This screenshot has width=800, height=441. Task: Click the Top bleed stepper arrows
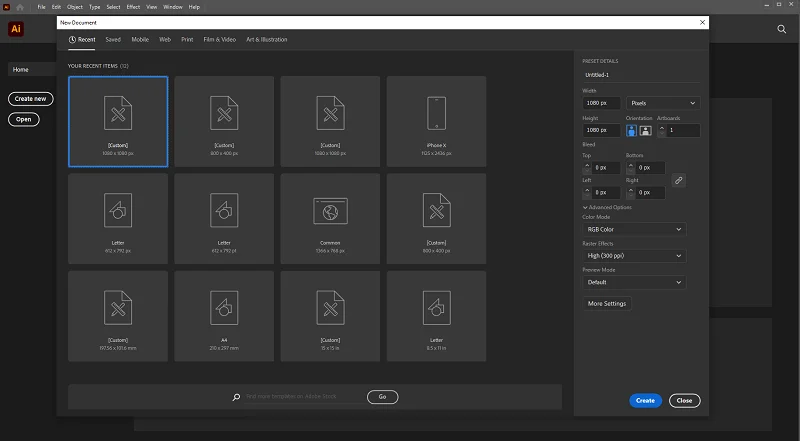coord(587,167)
